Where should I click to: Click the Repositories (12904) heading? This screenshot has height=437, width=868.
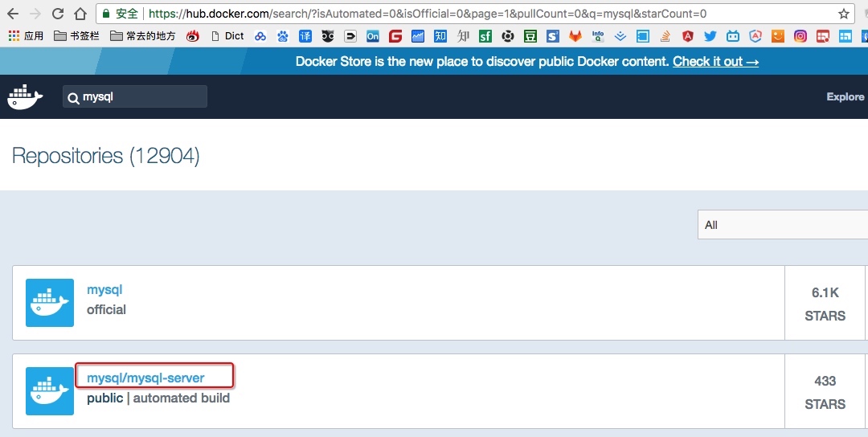(x=106, y=156)
